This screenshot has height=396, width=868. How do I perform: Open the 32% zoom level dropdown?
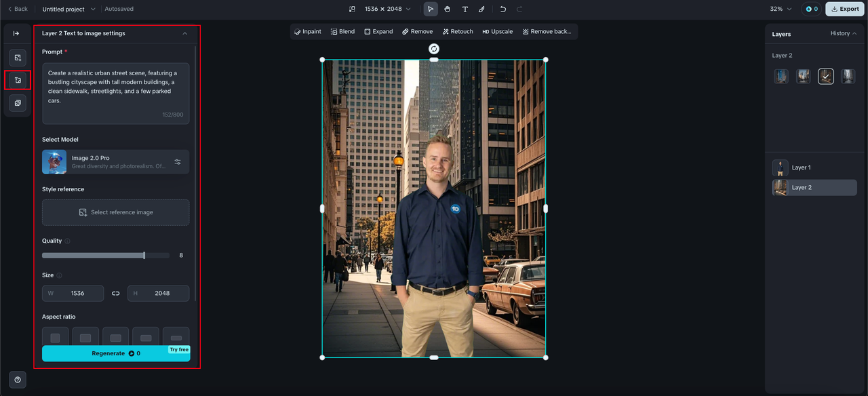pyautogui.click(x=781, y=9)
